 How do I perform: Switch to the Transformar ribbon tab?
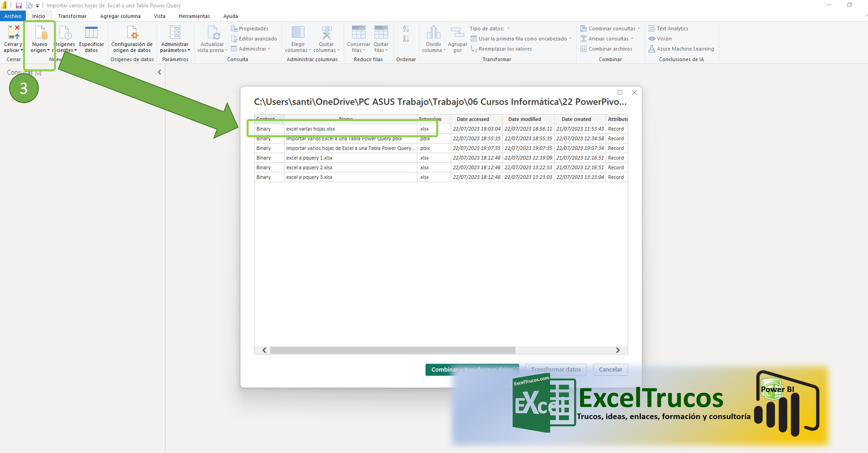pos(72,16)
